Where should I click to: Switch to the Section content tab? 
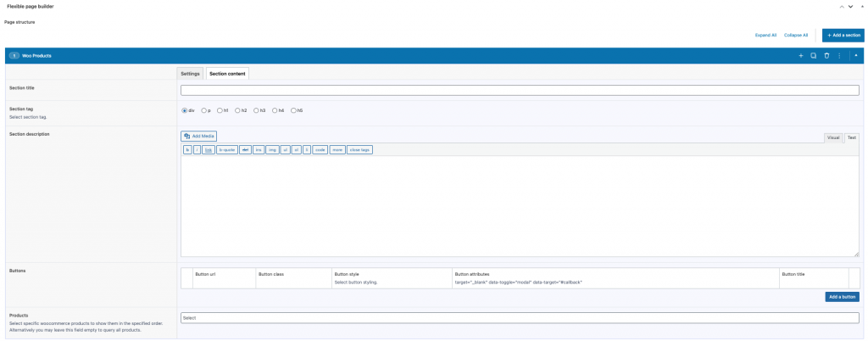227,74
